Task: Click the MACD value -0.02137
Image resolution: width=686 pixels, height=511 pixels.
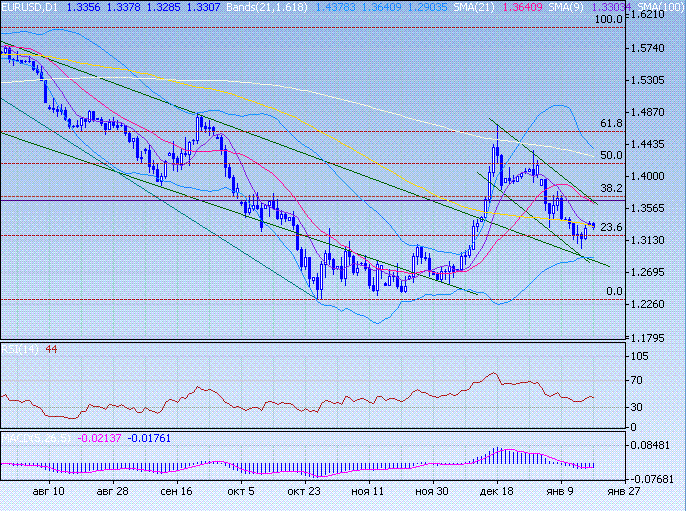Action: tap(96, 439)
